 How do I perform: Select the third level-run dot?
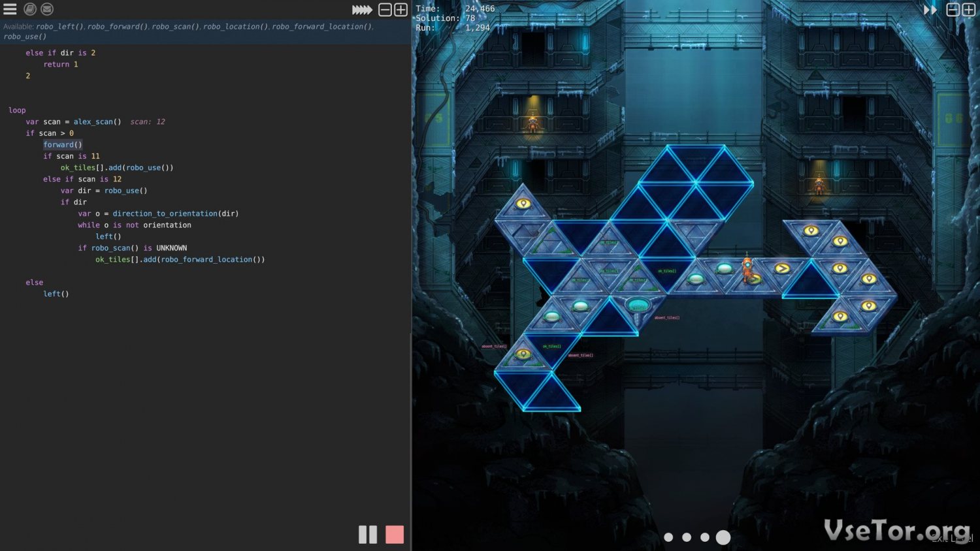pyautogui.click(x=705, y=537)
